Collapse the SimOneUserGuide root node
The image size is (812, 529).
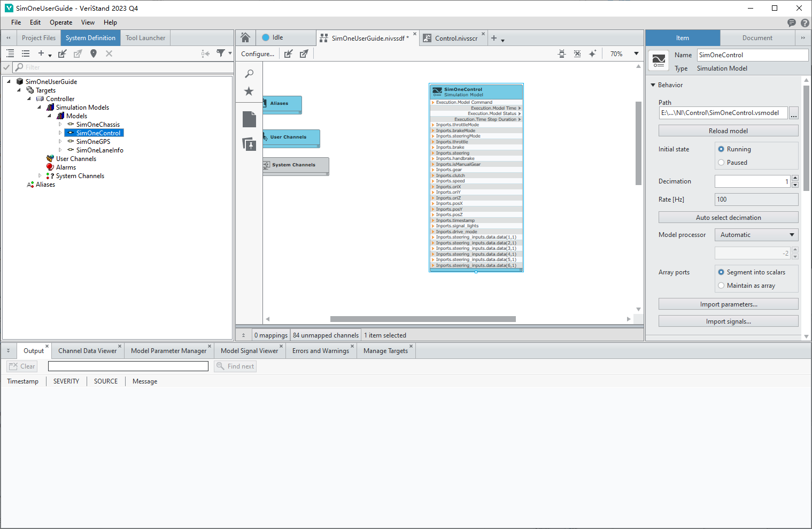coord(9,82)
